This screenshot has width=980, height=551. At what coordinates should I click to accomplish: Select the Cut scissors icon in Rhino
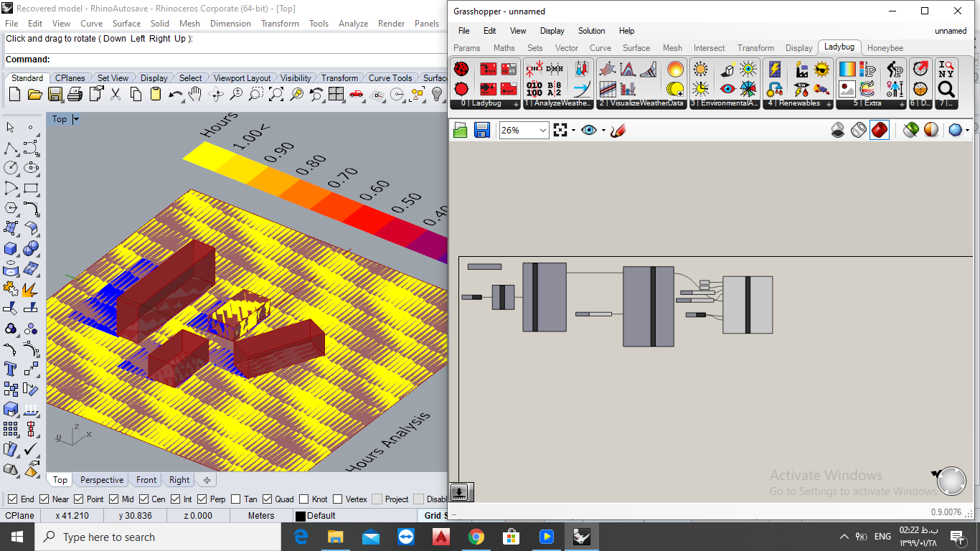115,94
